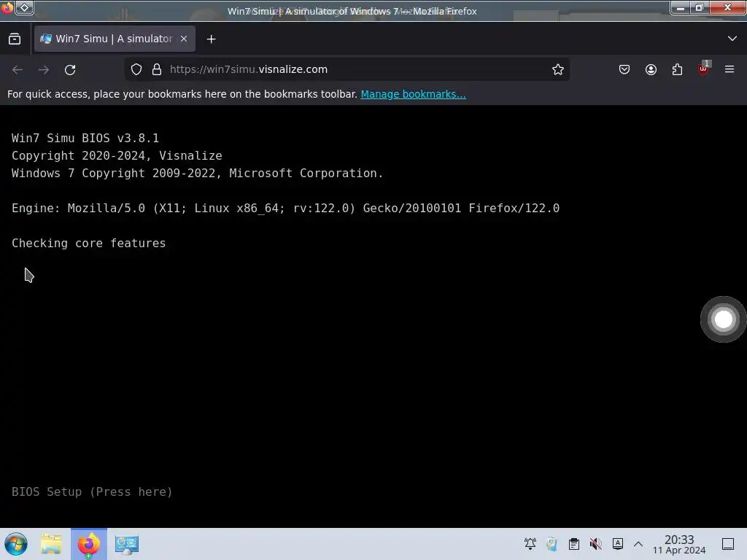Click the Windows 7 Copyright Microsoft line
747x560 pixels.
click(197, 174)
